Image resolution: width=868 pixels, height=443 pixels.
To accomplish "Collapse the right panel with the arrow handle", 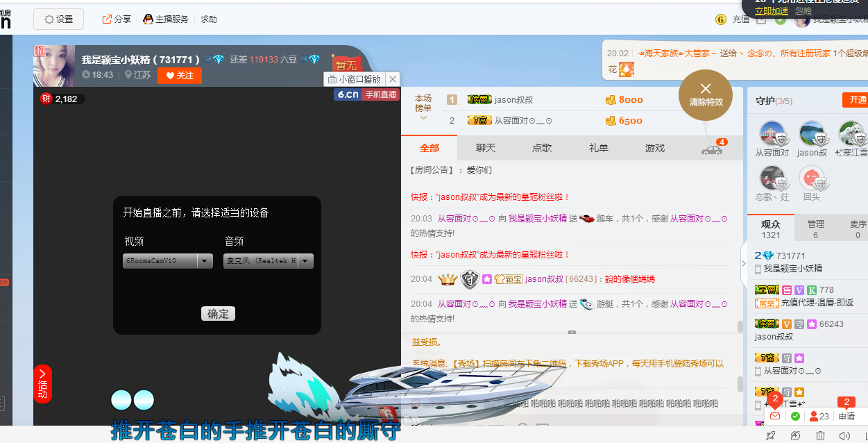I will coord(744,263).
